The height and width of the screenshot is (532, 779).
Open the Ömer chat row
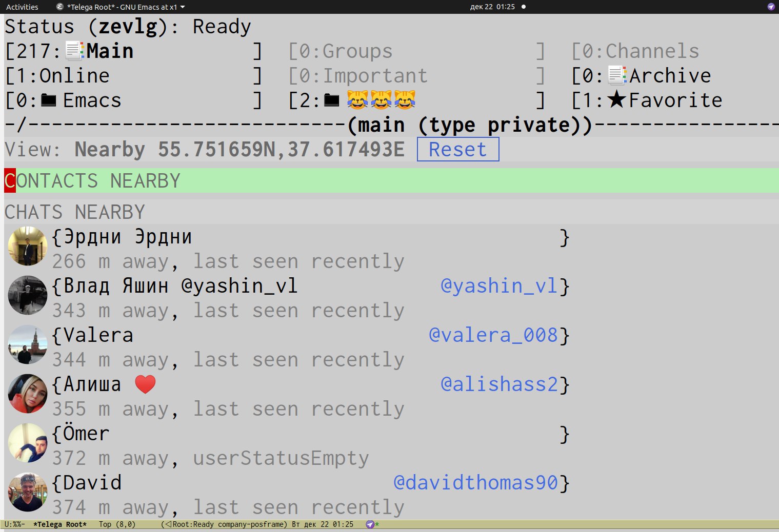point(311,434)
